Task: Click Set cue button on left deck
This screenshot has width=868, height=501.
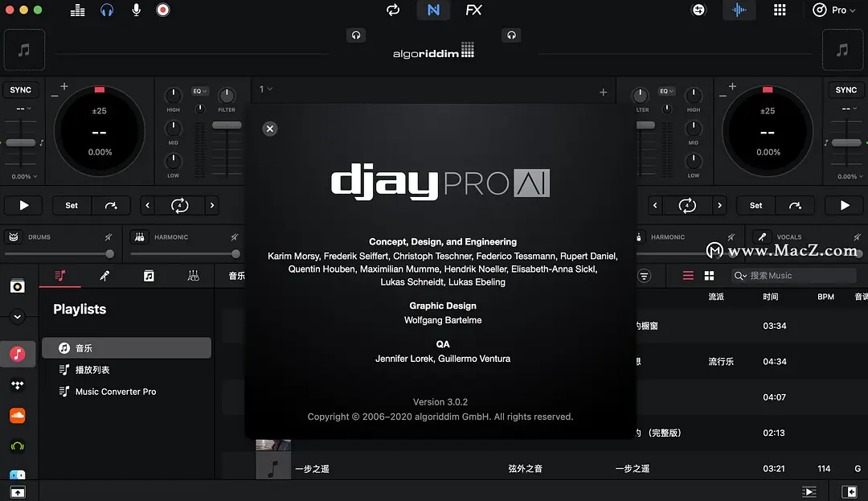Action: coord(72,205)
